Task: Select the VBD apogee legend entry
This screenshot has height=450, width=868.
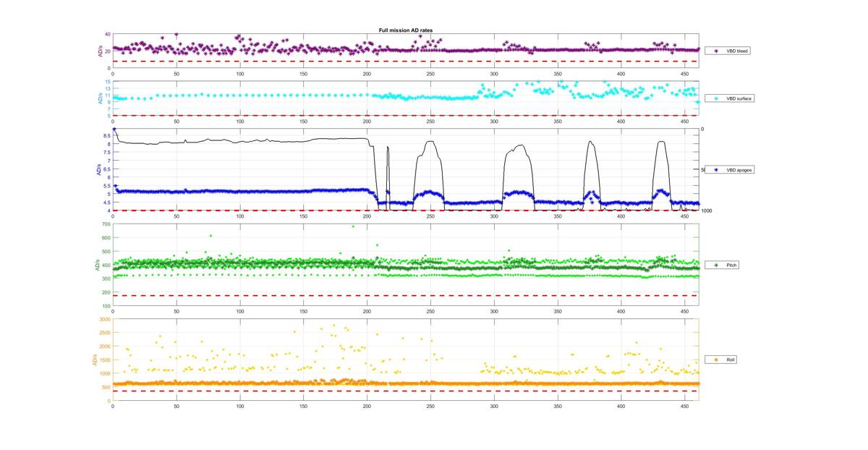Action: 731,170
